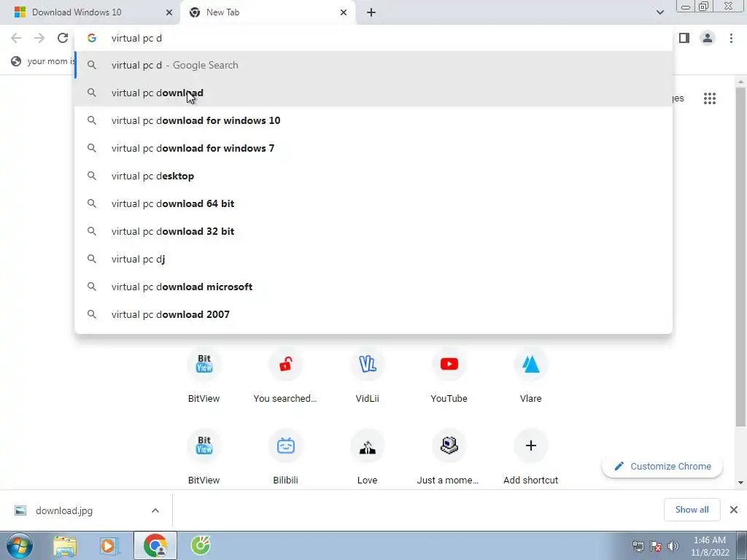Open a new tab with plus button
This screenshot has width=747, height=560.
(x=371, y=12)
